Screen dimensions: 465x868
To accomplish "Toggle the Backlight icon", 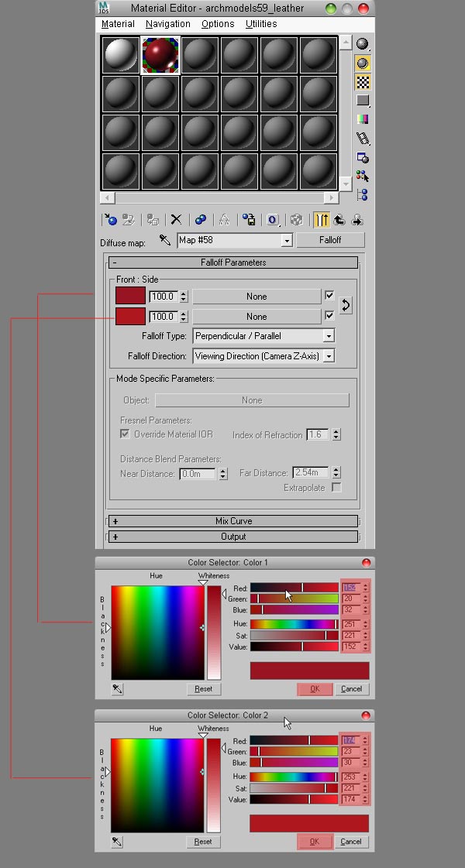I will tap(363, 63).
